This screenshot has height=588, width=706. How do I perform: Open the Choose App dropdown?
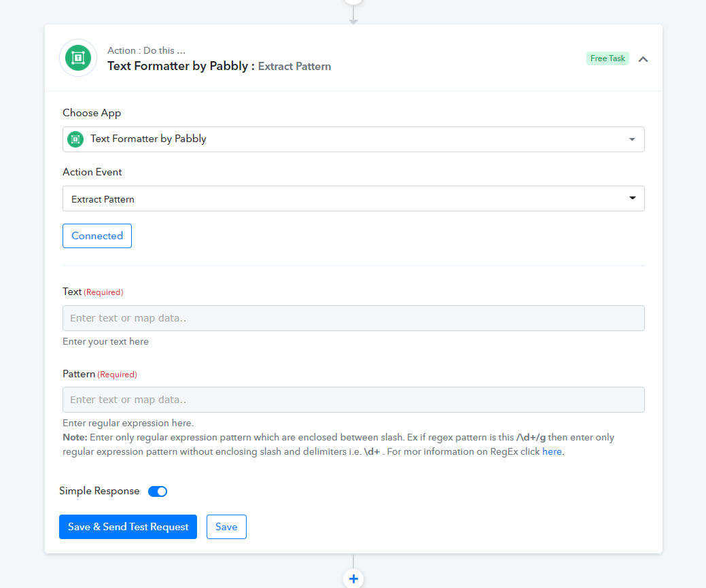point(353,139)
